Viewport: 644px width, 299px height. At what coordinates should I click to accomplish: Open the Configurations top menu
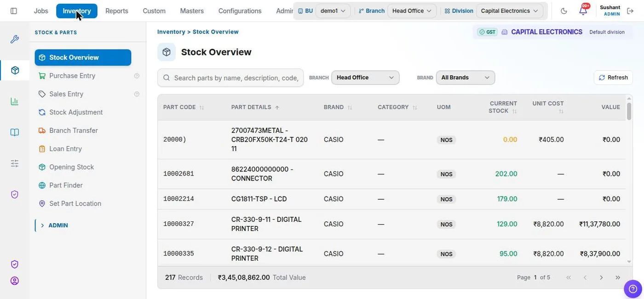pos(240,11)
